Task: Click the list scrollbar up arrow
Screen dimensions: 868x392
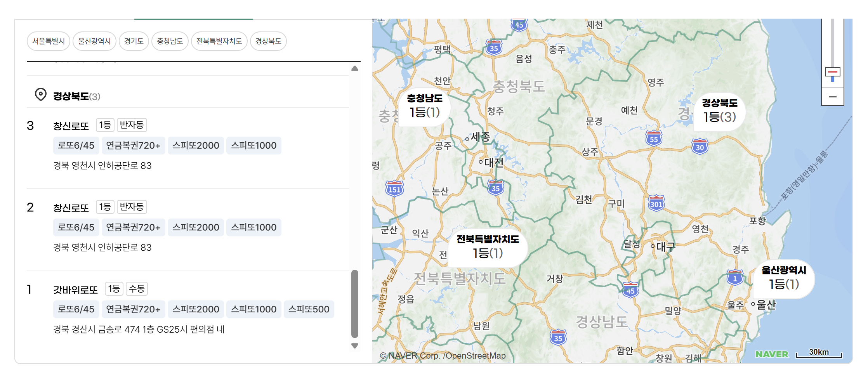Action: coord(355,69)
